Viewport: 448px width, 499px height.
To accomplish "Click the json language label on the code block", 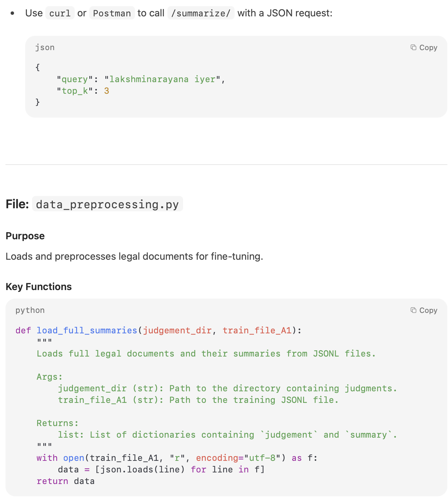I will pos(44,47).
